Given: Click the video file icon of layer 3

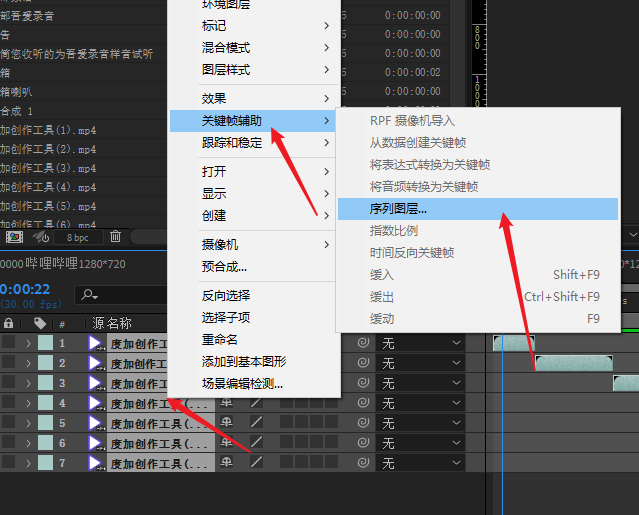Looking at the screenshot, I should coord(95,383).
